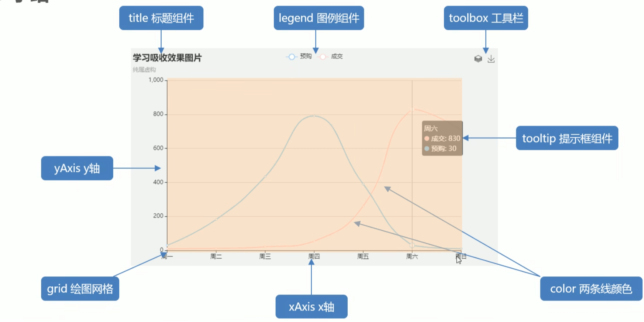Toggle the 成交 series in the legend
This screenshot has width=644, height=322.
(x=330, y=56)
